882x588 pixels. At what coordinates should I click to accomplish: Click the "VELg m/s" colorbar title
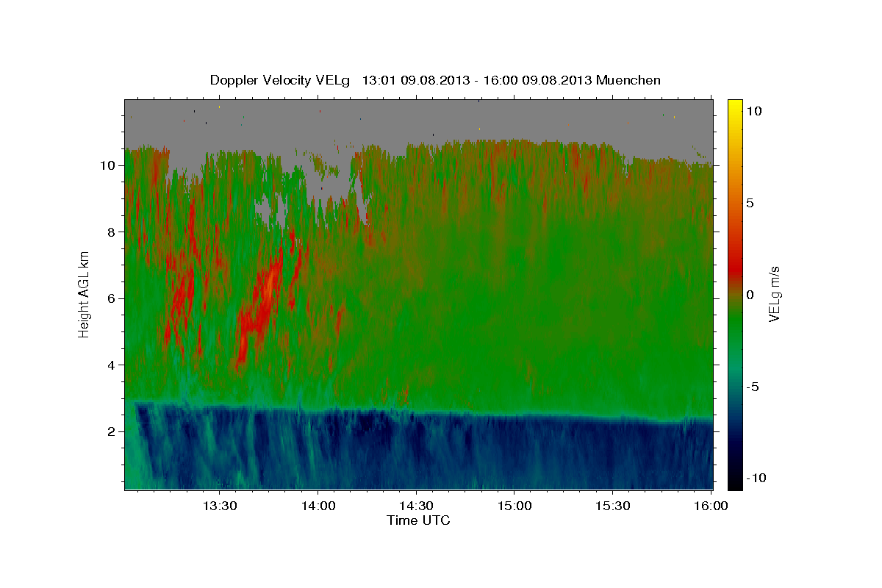pos(775,294)
